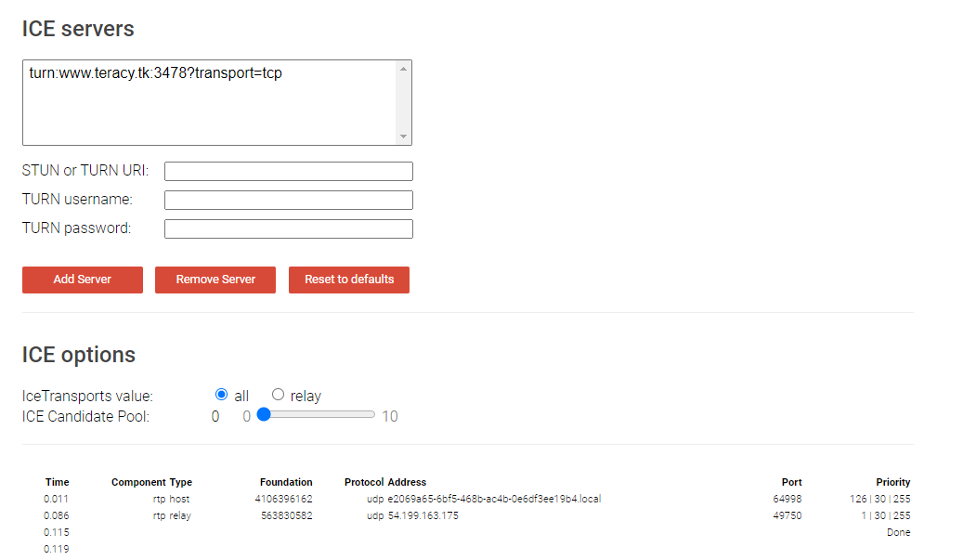Screen dimensions: 963x560
Task: Select the 'all' IceTransports radio option
Action: click(x=222, y=394)
